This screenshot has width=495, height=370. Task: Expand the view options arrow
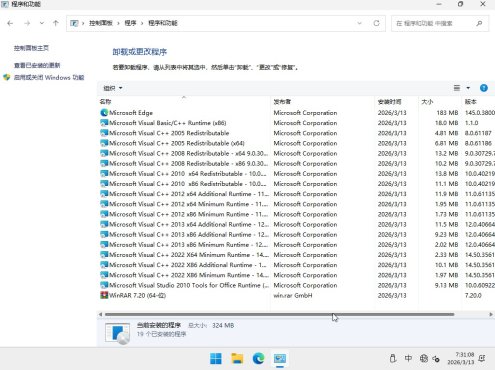coord(468,88)
